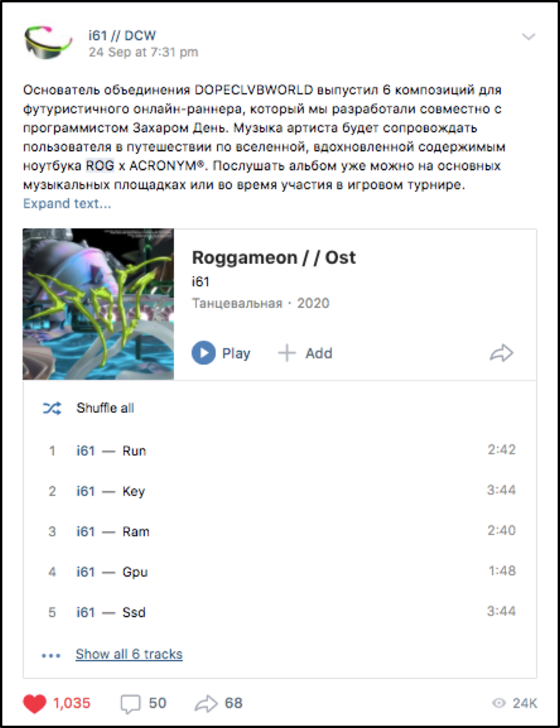This screenshot has width=560, height=728.
Task: Open the artist name i61 under the album title
Action: [x=200, y=282]
